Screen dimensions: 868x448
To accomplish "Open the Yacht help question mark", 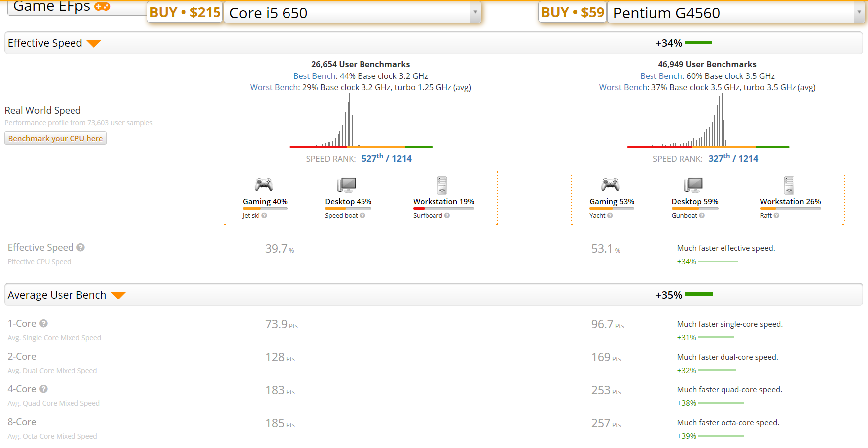I will [x=610, y=216].
